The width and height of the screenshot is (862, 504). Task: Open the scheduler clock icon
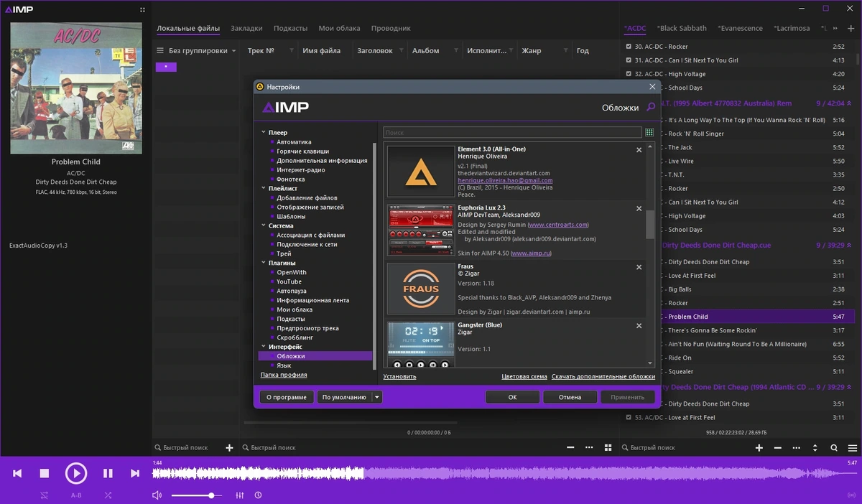coord(258,495)
